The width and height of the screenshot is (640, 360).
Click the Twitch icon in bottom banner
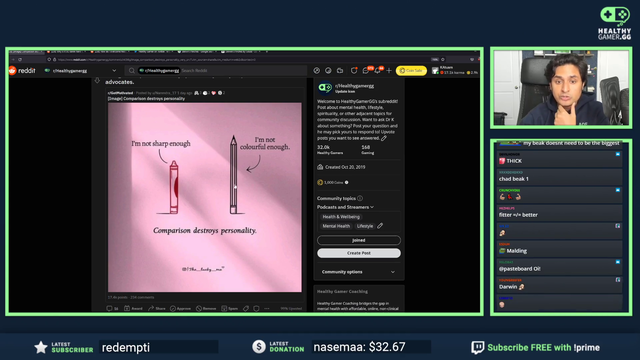pos(477,347)
